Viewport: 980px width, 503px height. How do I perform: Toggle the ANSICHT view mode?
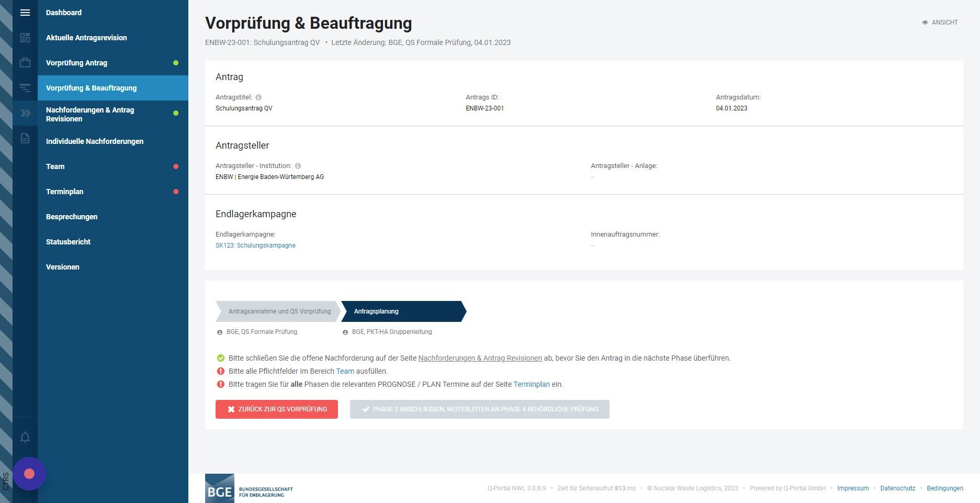[x=940, y=23]
